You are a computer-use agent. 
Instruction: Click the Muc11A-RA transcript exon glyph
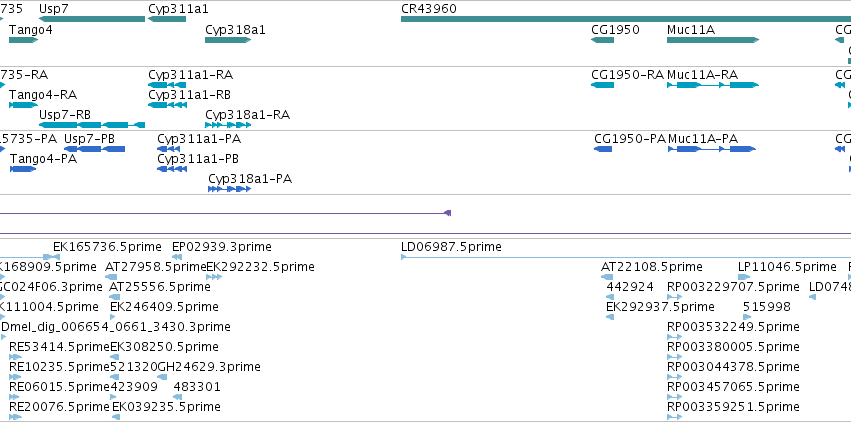click(x=688, y=86)
